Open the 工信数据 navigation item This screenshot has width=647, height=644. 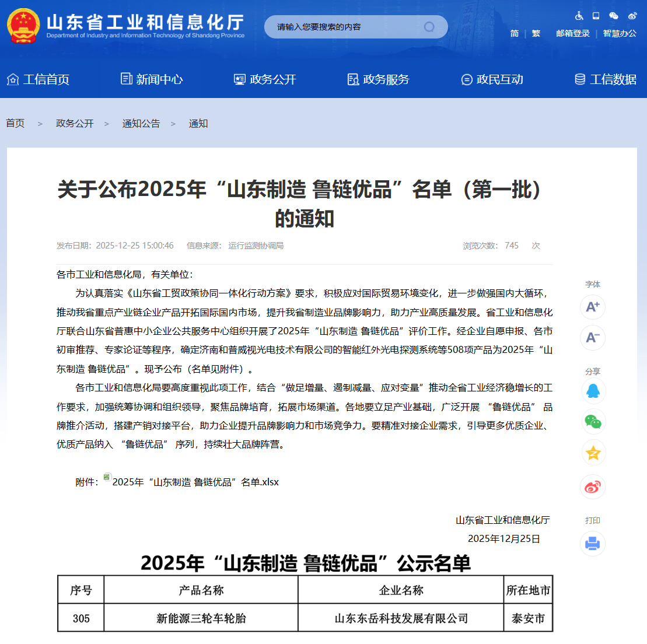tap(606, 79)
